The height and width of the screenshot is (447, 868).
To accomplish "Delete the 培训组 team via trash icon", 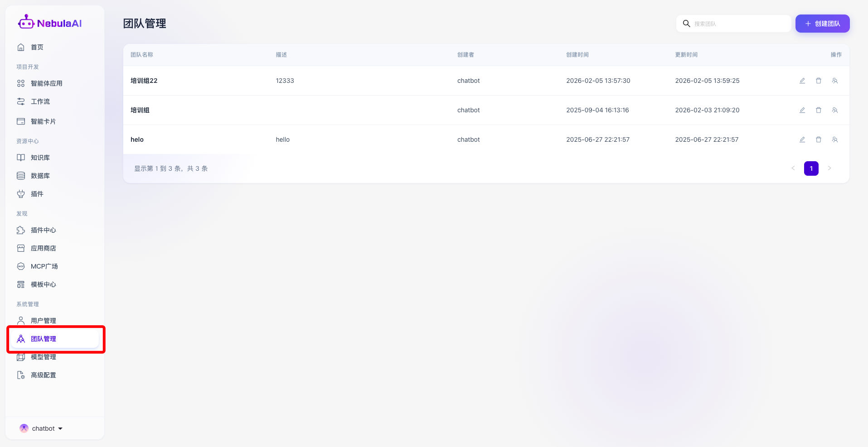I will 818,110.
